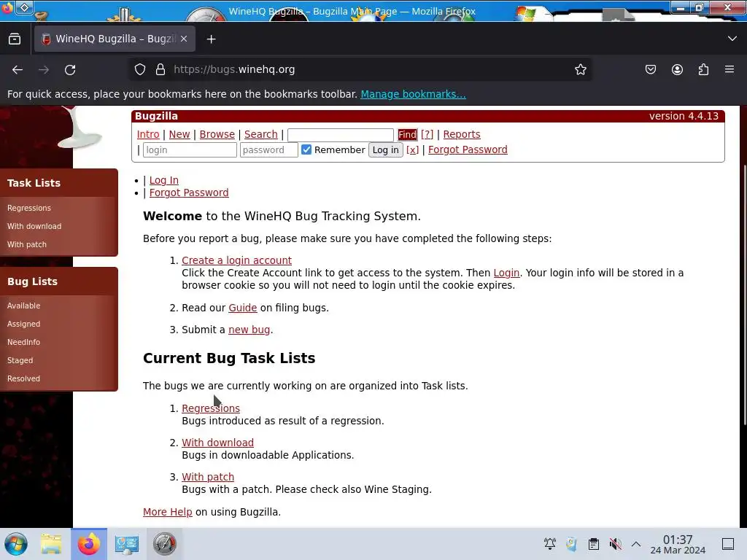Click the More Help link
Screen dimensions: 747x560
click(168, 512)
